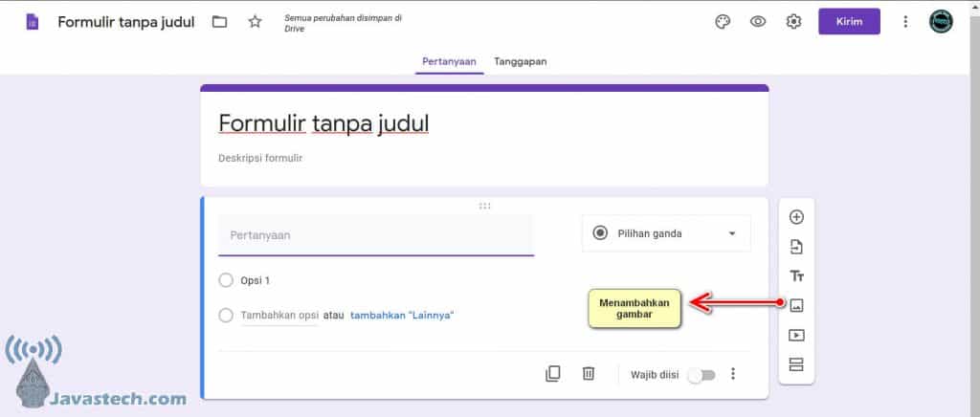980x417 pixels.
Task: Click the Tambahkan opsi radio circle
Action: tap(226, 316)
